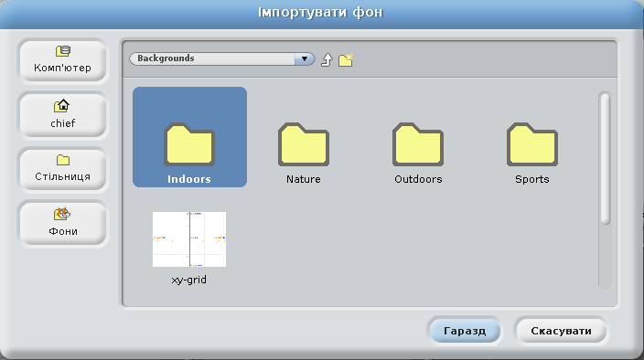Go up one folder level arrow icon
This screenshot has width=644, height=360.
[x=327, y=59]
